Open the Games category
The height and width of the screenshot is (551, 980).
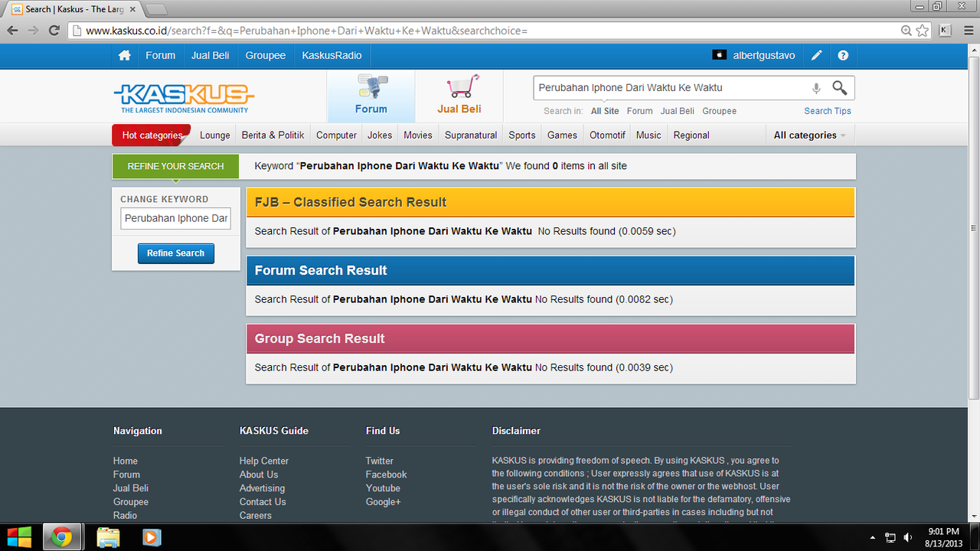(562, 135)
